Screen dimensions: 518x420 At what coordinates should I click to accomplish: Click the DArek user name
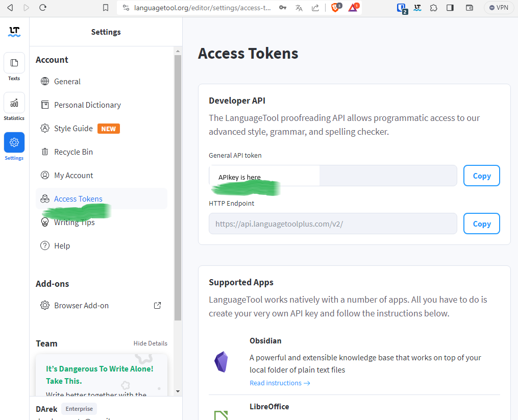(x=46, y=409)
